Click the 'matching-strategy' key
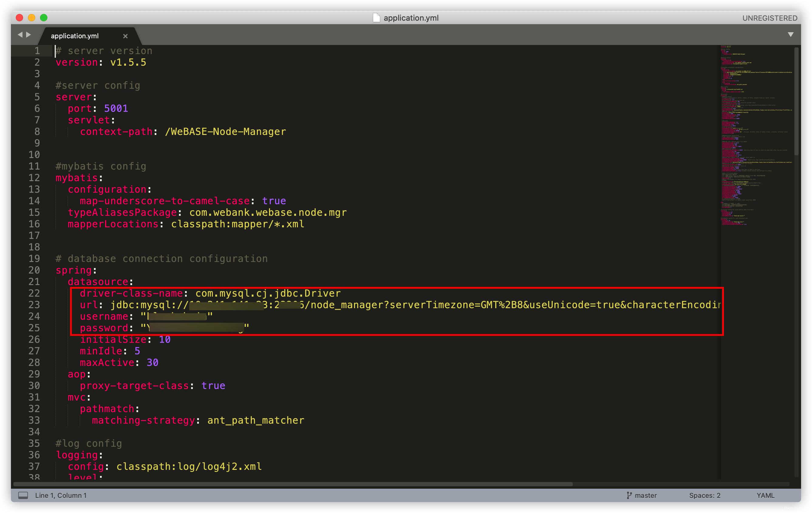This screenshot has width=812, height=513. [x=143, y=420]
